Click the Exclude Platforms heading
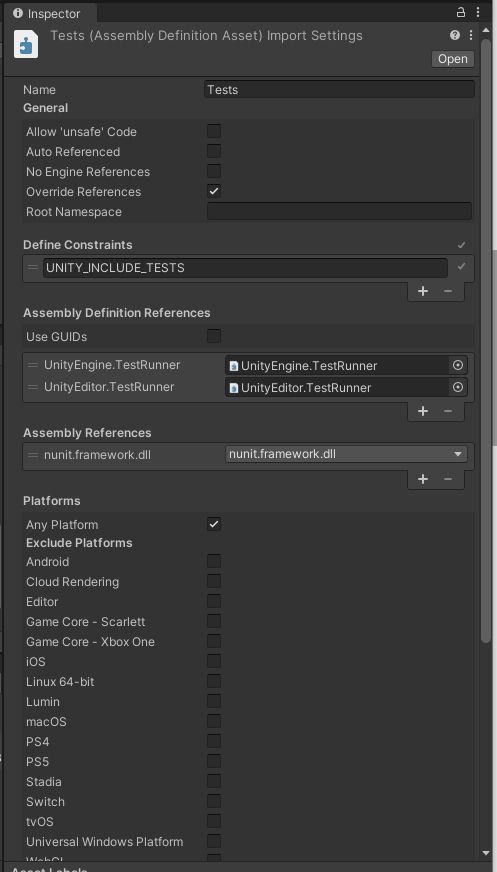The height and width of the screenshot is (872, 497). [x=79, y=543]
